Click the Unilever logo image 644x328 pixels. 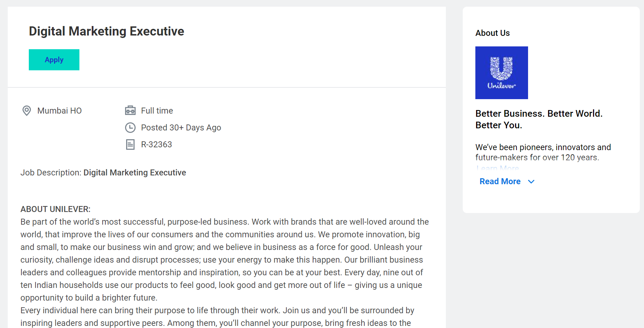[501, 73]
